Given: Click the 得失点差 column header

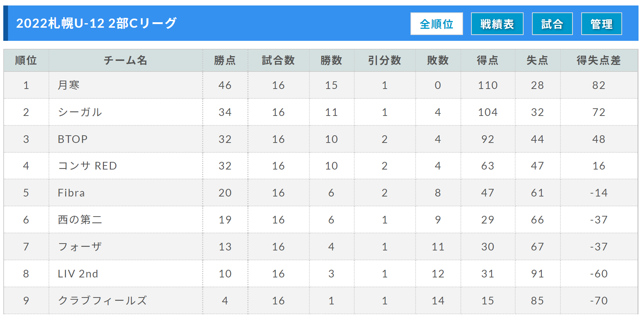Looking at the screenshot, I should pyautogui.click(x=599, y=61).
